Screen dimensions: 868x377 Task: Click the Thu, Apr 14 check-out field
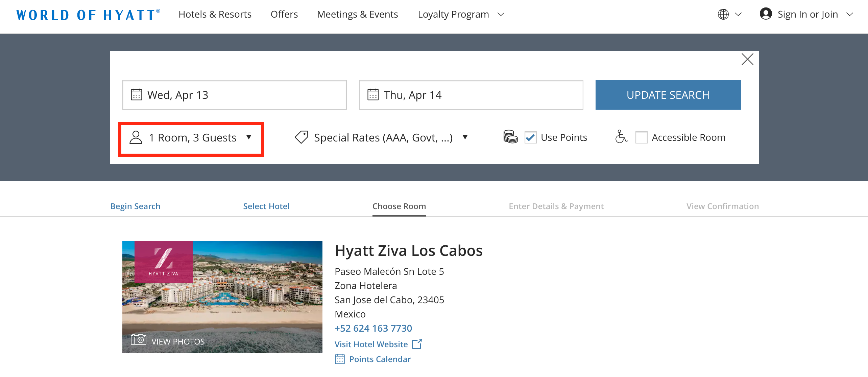(471, 95)
